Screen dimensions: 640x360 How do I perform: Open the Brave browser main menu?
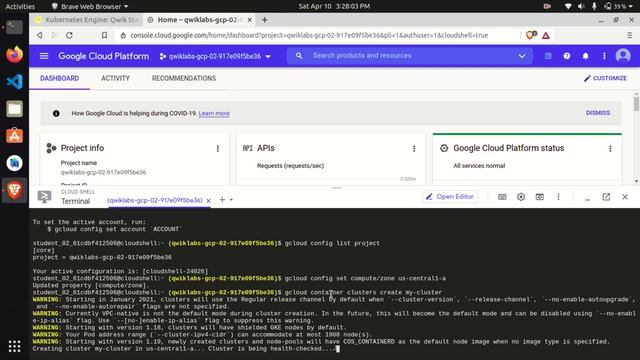point(629,36)
